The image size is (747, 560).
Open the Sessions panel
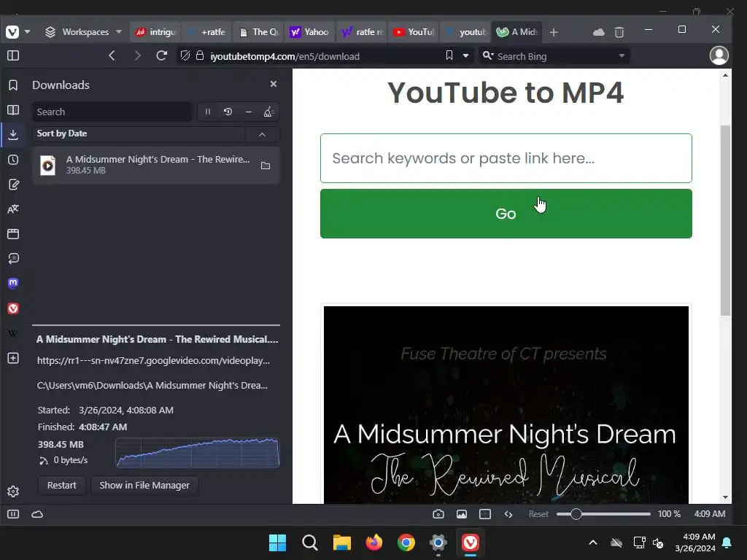tap(13, 259)
